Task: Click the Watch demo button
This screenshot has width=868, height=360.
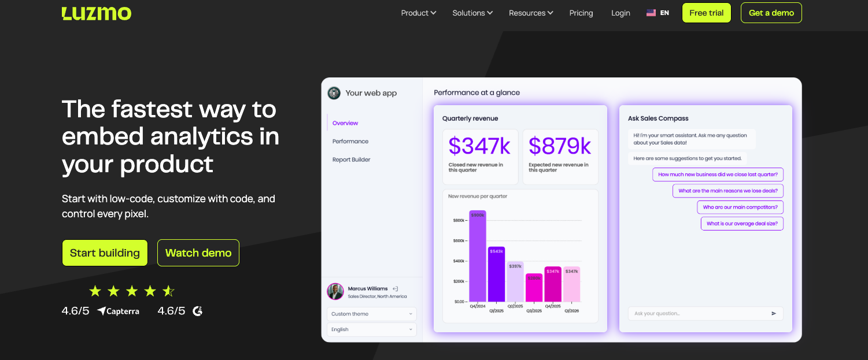Action: [198, 253]
